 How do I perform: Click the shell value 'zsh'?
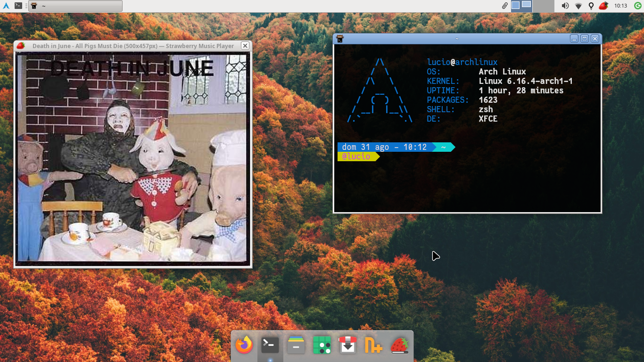486,109
